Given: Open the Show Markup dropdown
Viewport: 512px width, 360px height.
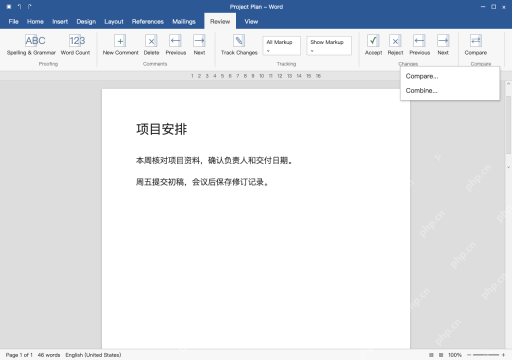Looking at the screenshot, I should coord(329,46).
